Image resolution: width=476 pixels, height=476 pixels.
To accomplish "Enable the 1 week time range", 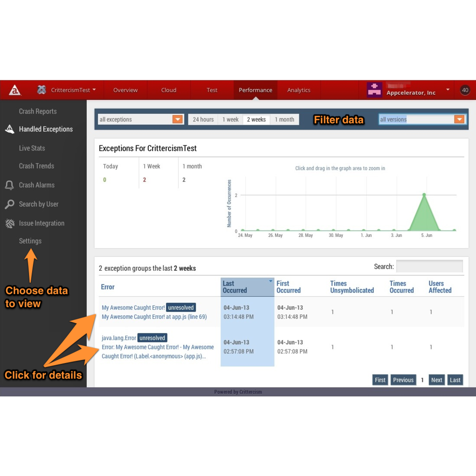I will point(230,119).
